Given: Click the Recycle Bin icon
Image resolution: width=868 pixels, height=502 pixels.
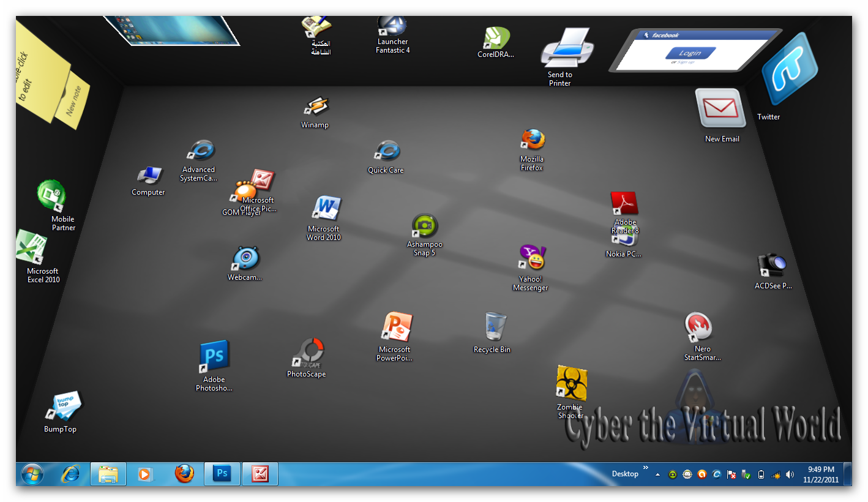Looking at the screenshot, I should click(495, 326).
